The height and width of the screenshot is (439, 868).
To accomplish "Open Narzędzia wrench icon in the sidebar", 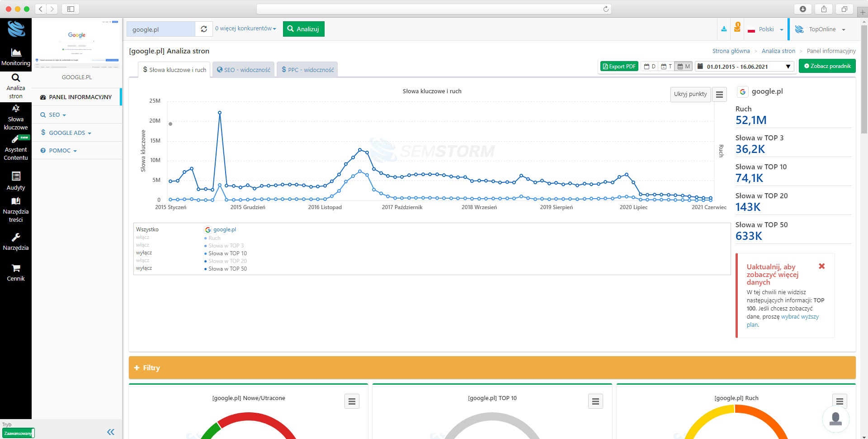I will click(x=16, y=242).
